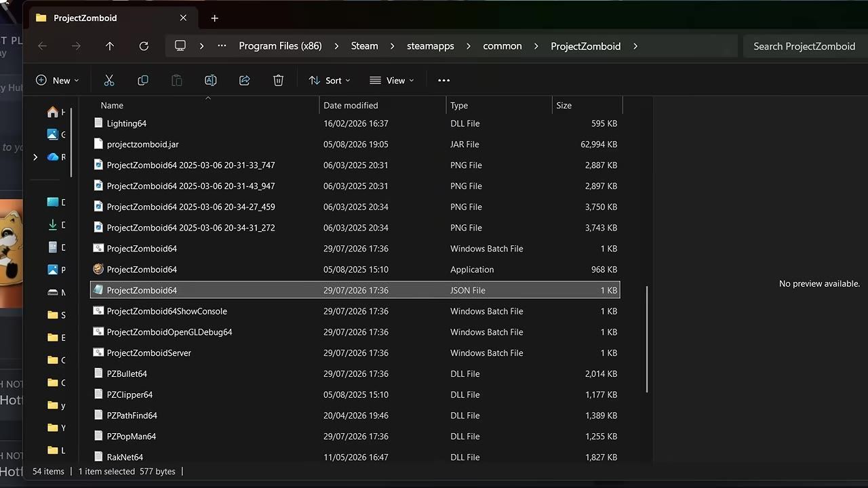
Task: Select the Lighting64 DLL file icon
Action: click(98, 123)
